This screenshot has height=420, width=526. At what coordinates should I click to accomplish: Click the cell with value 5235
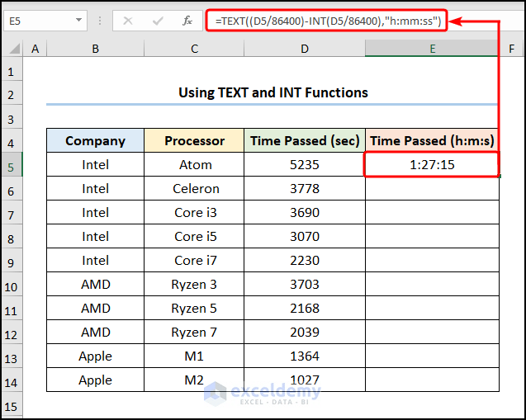305,164
